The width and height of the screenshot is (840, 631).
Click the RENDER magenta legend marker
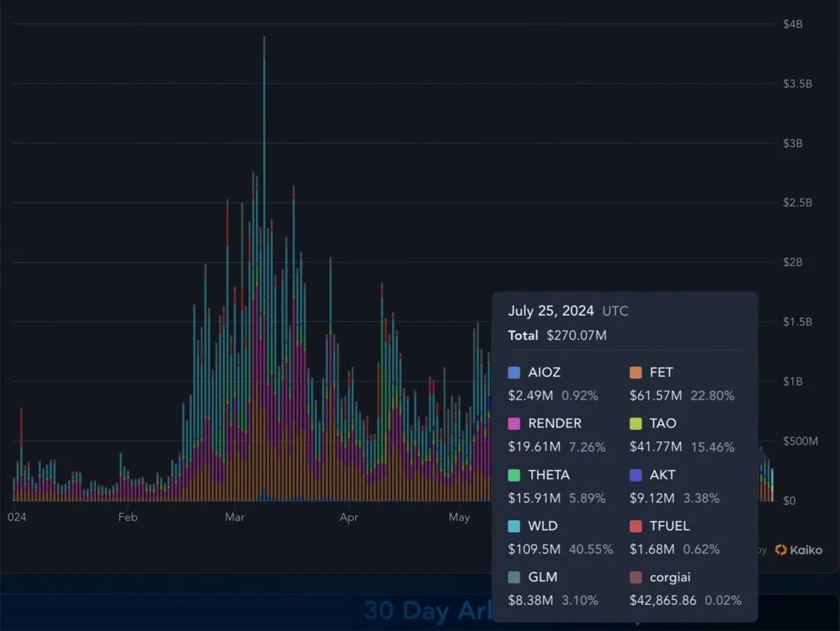click(x=514, y=423)
